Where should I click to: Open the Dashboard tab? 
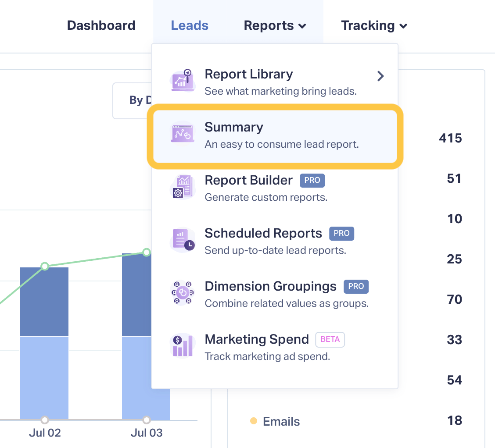[101, 25]
